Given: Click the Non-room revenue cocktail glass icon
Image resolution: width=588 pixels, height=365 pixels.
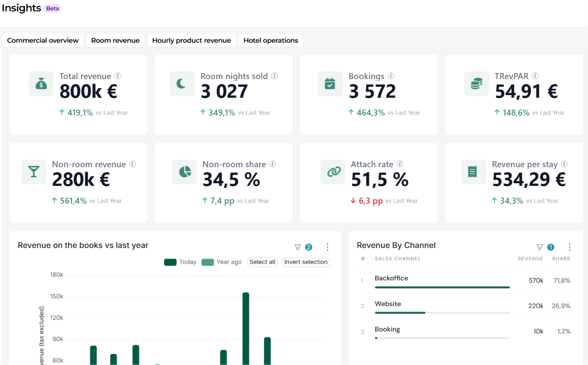Looking at the screenshot, I should point(34,172).
